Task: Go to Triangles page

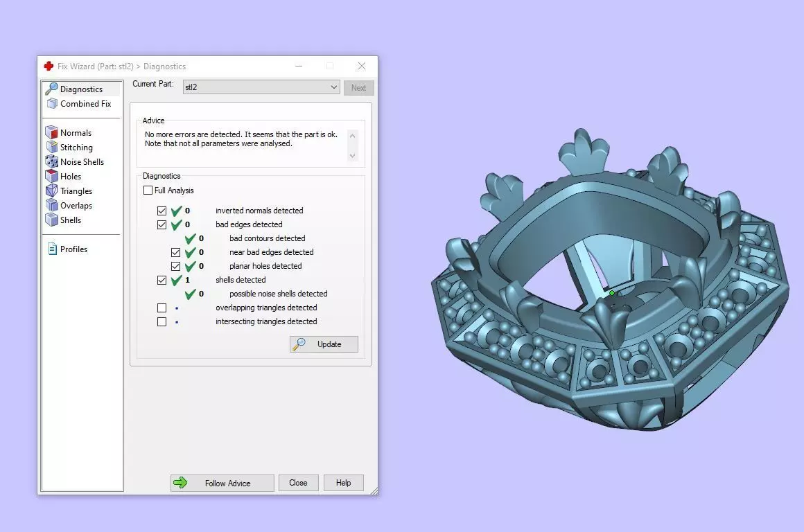Action: coord(76,190)
